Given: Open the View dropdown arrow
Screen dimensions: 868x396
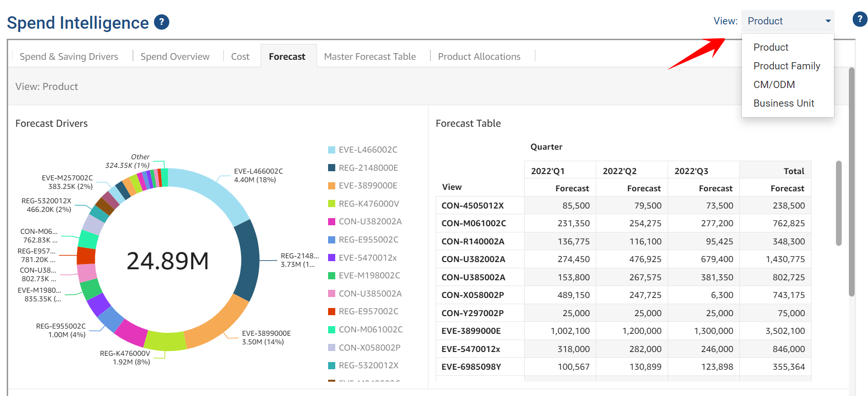Looking at the screenshot, I should (828, 21).
